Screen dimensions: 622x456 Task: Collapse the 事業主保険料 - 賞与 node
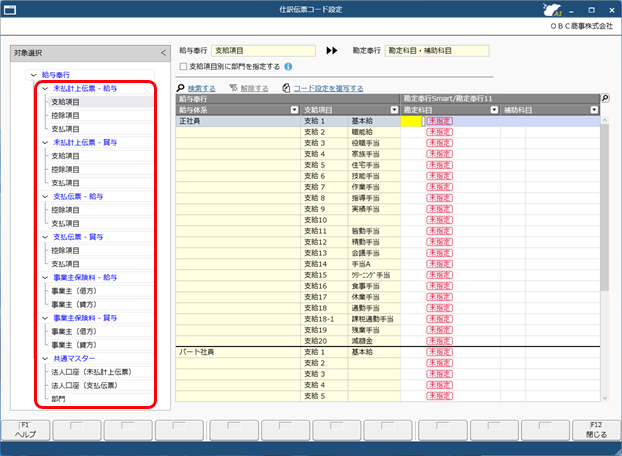click(x=45, y=318)
